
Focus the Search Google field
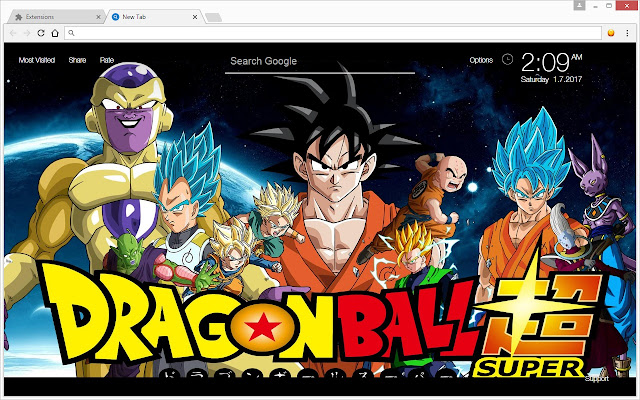(320, 62)
